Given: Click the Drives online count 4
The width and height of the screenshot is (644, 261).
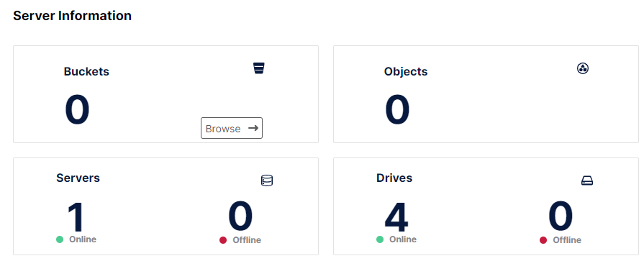Looking at the screenshot, I should [x=396, y=217].
